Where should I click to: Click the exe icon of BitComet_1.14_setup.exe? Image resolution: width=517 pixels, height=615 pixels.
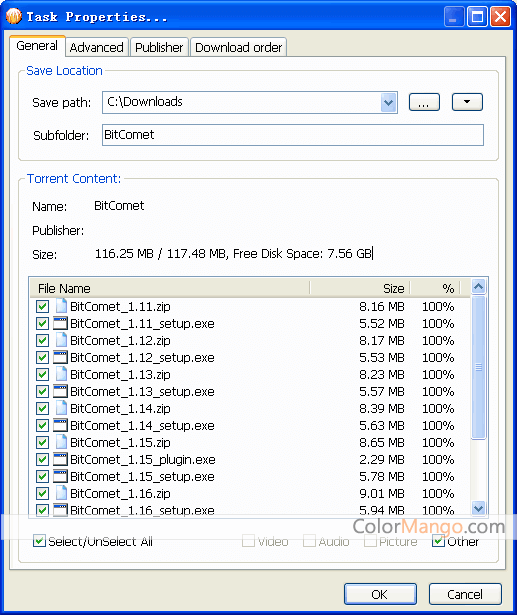coord(60,426)
